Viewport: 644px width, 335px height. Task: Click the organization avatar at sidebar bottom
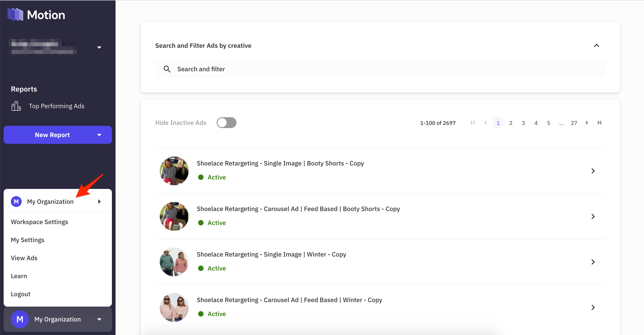20,319
